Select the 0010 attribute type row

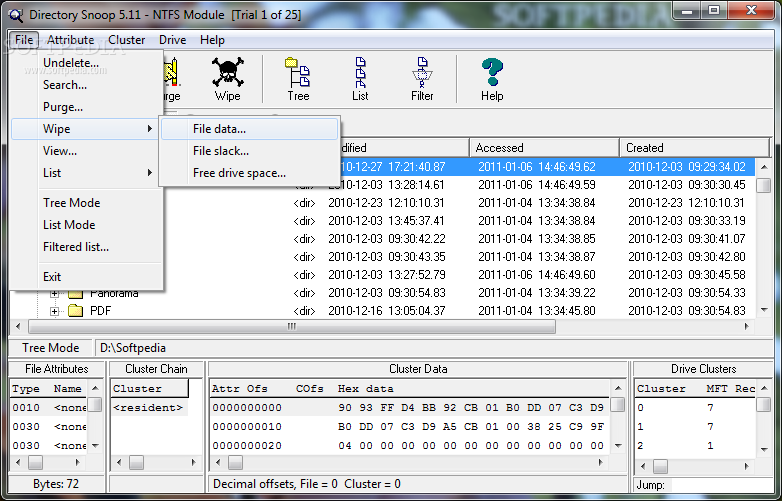tap(49, 408)
